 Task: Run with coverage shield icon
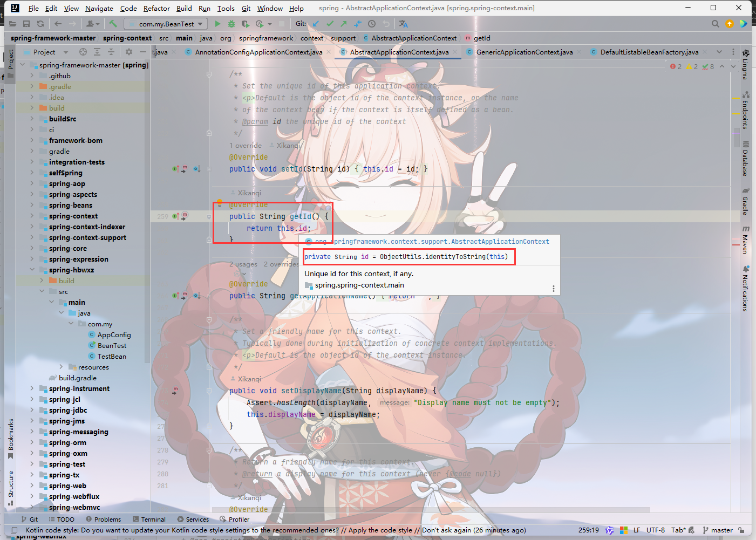click(x=246, y=24)
